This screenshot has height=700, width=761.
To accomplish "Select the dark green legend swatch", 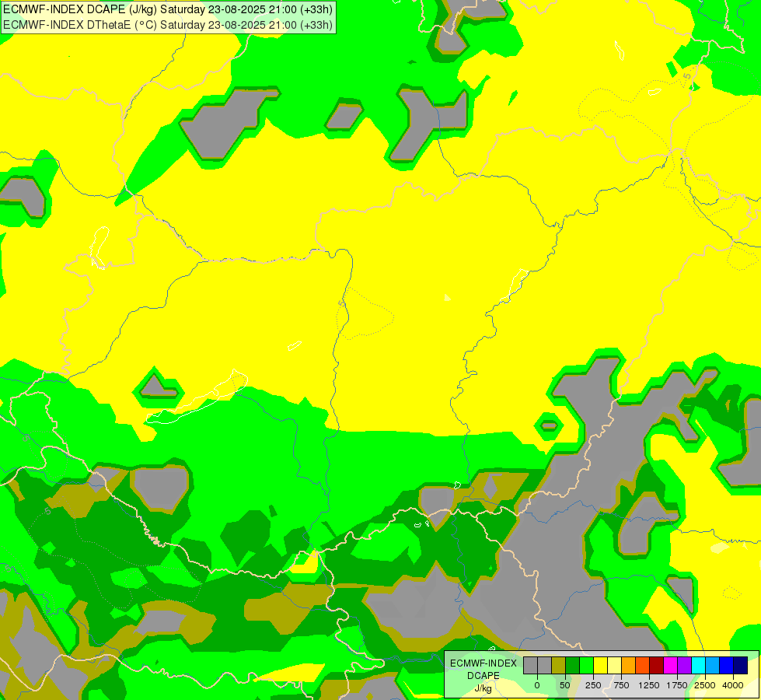I will (573, 665).
